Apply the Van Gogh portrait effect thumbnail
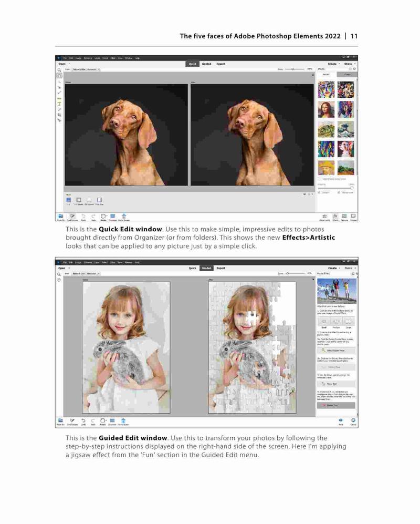This screenshot has height=524, width=420. [x=326, y=168]
